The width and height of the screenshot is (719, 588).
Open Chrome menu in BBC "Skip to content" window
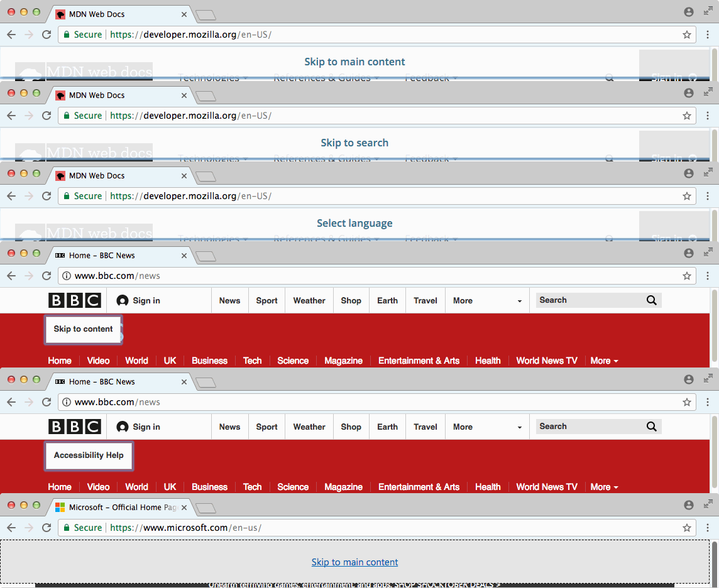[708, 276]
